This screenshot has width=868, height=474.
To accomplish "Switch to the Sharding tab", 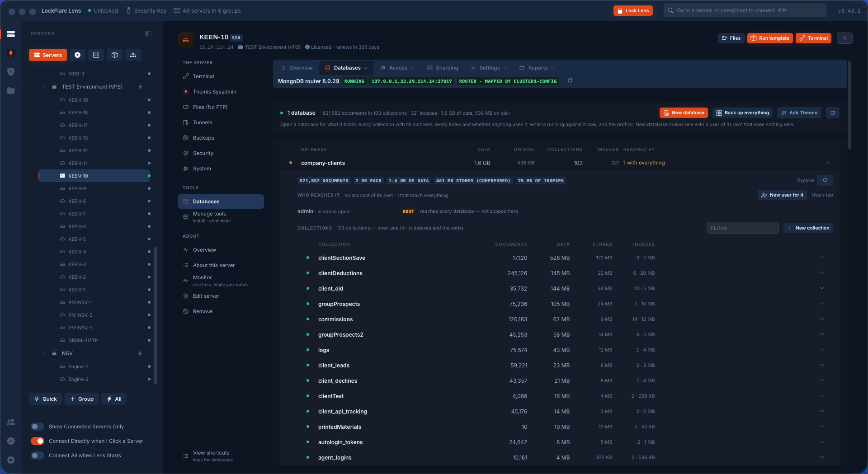I will [443, 68].
